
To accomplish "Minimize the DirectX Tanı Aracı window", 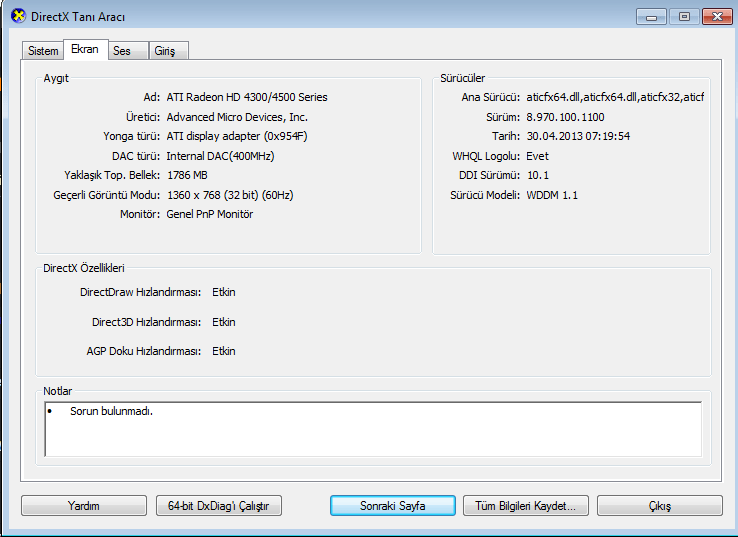I will pyautogui.click(x=651, y=16).
